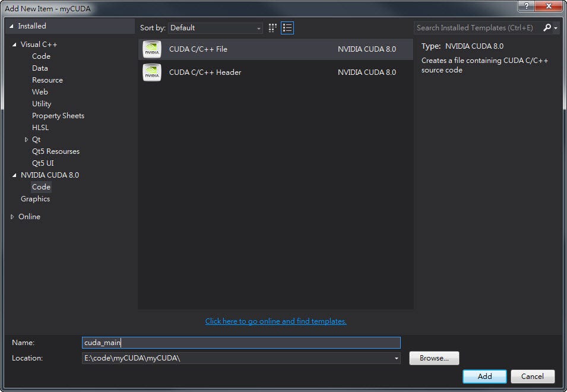The width and height of the screenshot is (567, 392).
Task: Select the CUDA C/C++ Header template icon
Action: point(152,72)
